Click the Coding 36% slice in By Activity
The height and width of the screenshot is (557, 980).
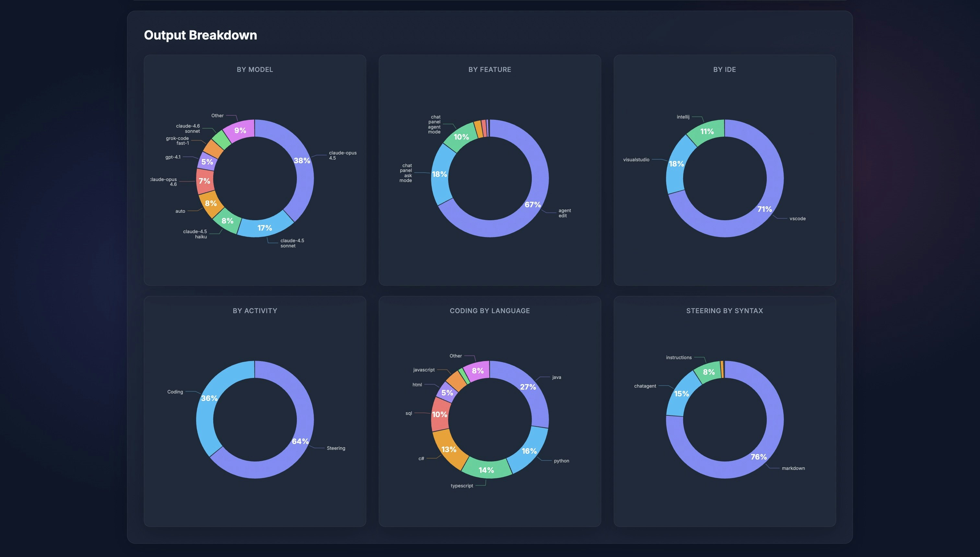tap(209, 398)
